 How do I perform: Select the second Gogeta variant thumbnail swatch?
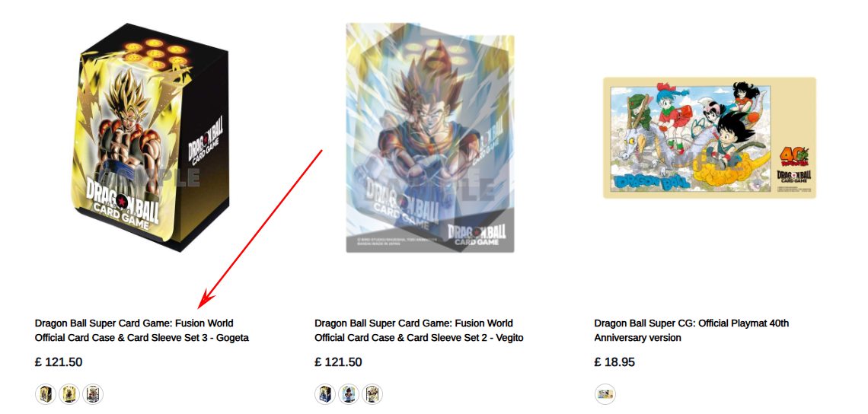pyautogui.click(x=69, y=394)
